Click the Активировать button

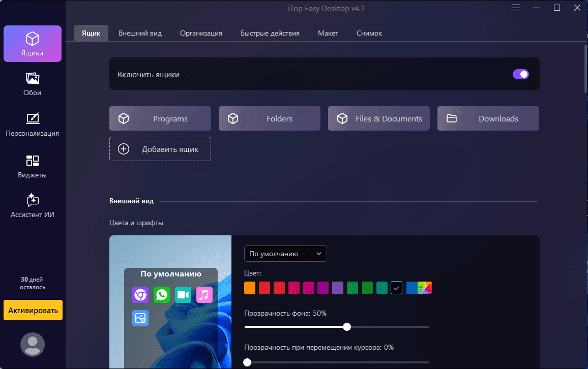click(x=33, y=310)
